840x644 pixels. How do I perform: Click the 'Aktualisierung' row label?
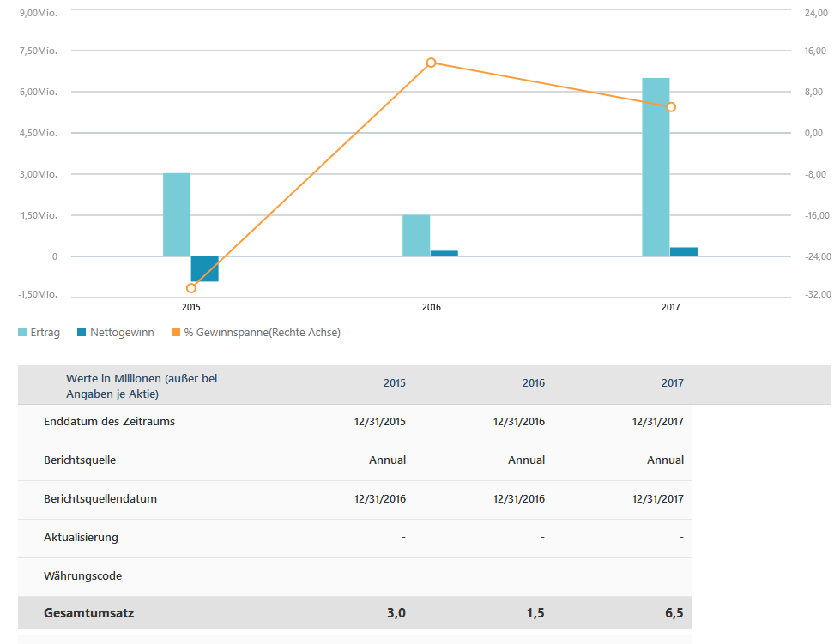point(81,538)
